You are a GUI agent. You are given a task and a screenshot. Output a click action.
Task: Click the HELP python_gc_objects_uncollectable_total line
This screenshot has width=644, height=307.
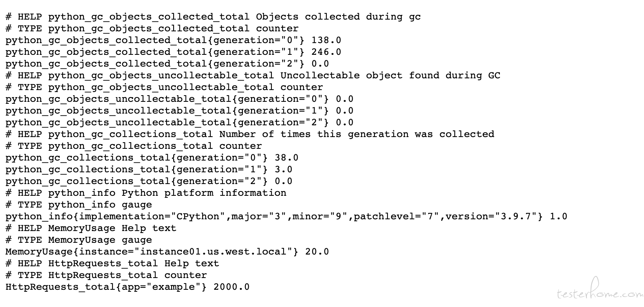(x=253, y=76)
